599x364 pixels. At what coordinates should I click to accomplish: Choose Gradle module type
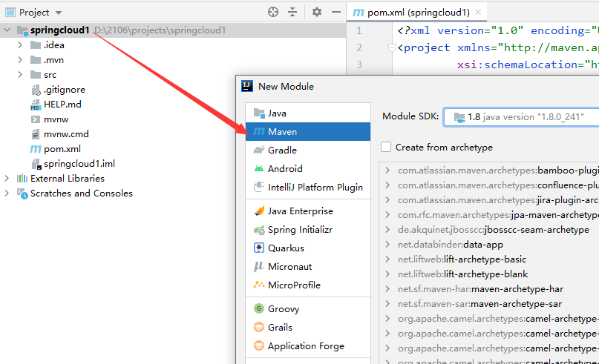coord(308,150)
